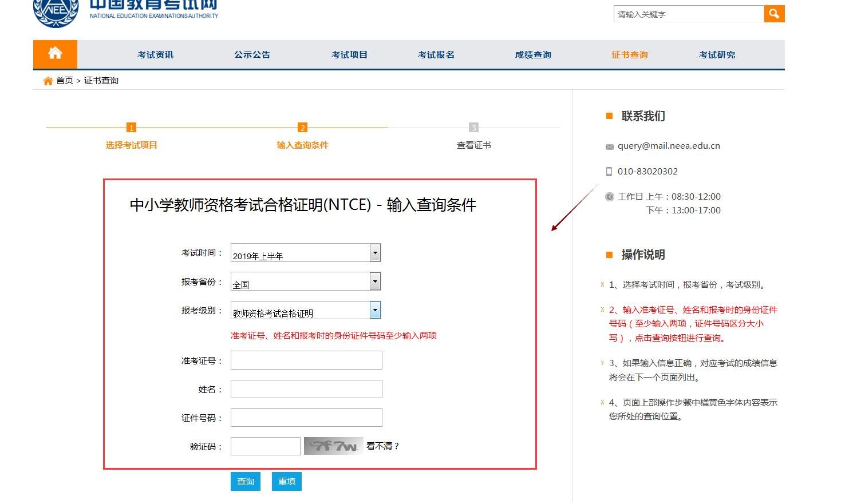Image resolution: width=853 pixels, height=504 pixels.
Task: Select the 考试研究 menu item
Action: click(x=716, y=54)
